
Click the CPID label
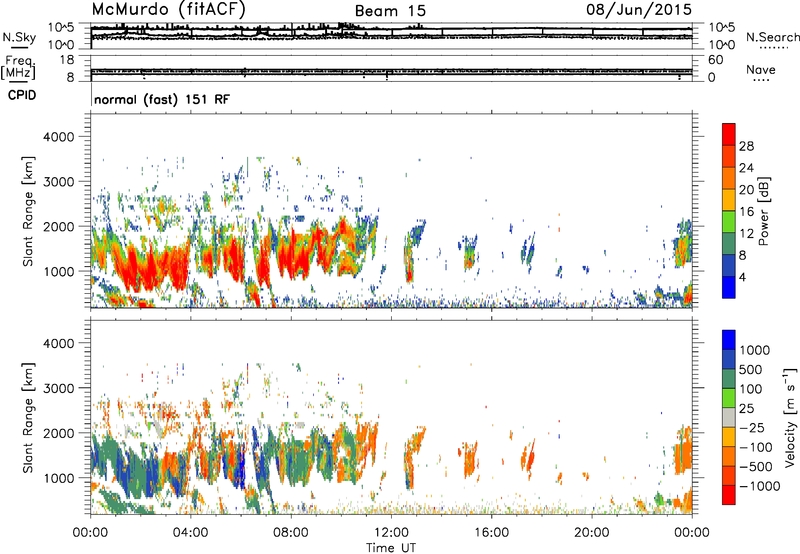point(22,95)
